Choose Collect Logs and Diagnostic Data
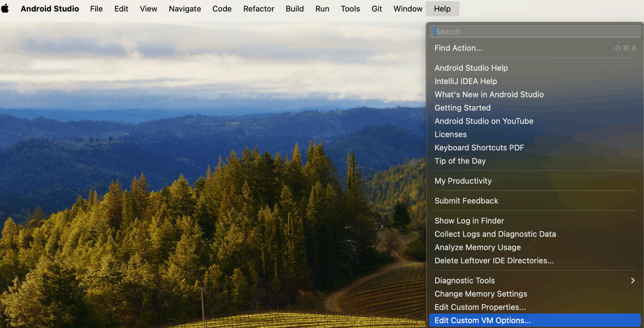The image size is (644, 328). [x=535, y=234]
